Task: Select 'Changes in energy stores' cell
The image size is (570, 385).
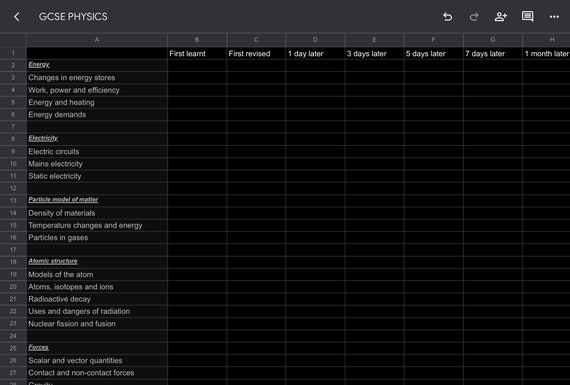Action: click(x=97, y=78)
